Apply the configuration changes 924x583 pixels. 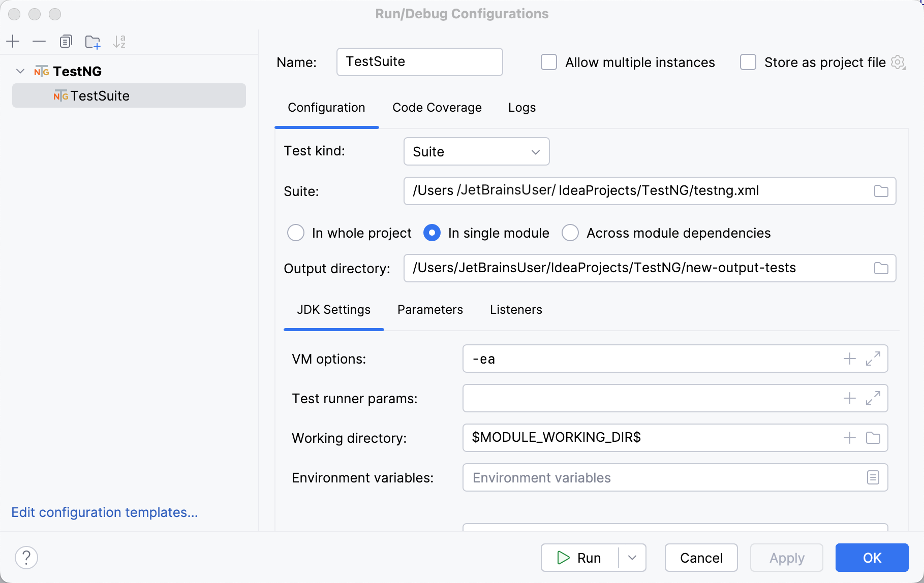tap(786, 557)
